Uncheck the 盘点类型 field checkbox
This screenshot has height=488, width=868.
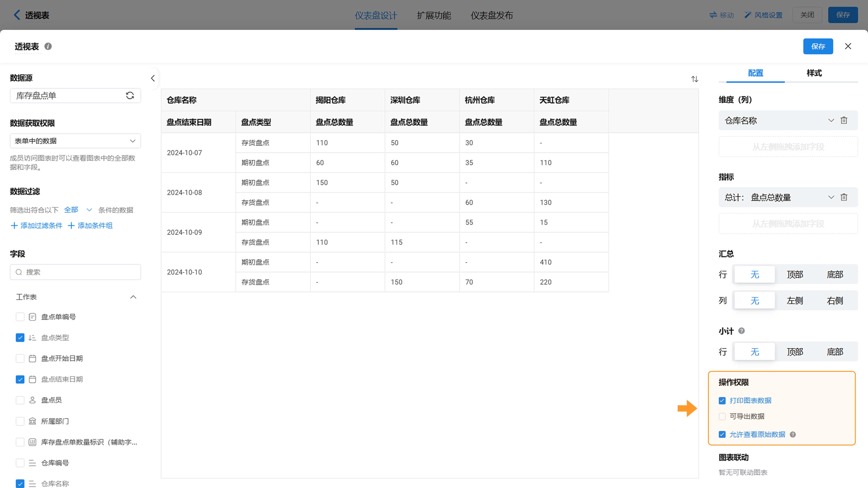(x=20, y=337)
